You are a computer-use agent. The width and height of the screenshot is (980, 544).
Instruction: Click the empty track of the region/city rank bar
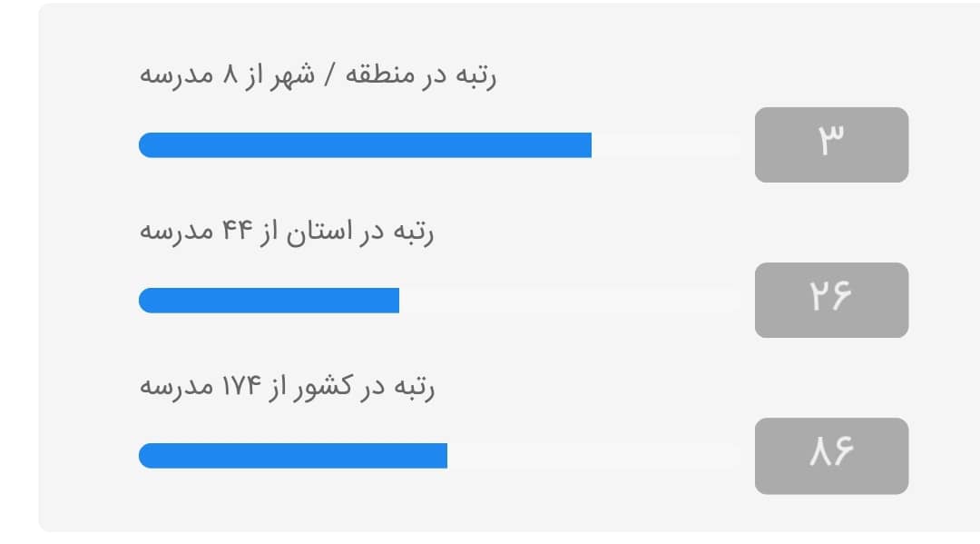click(x=666, y=145)
